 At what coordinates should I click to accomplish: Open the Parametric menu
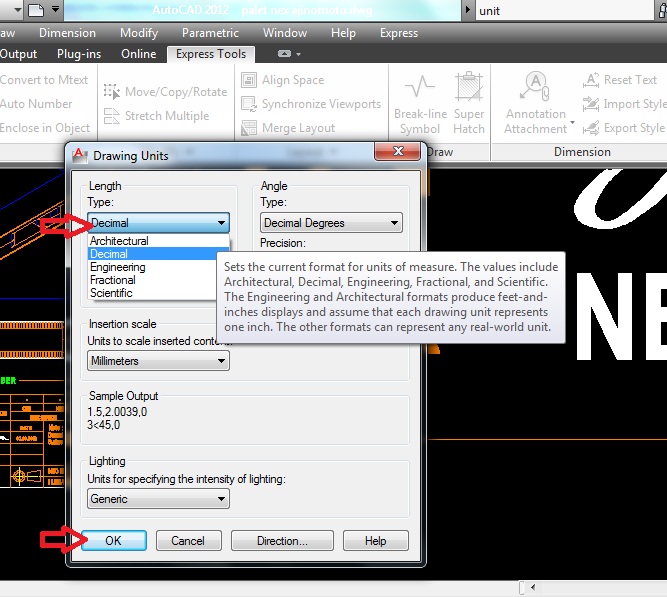[210, 33]
